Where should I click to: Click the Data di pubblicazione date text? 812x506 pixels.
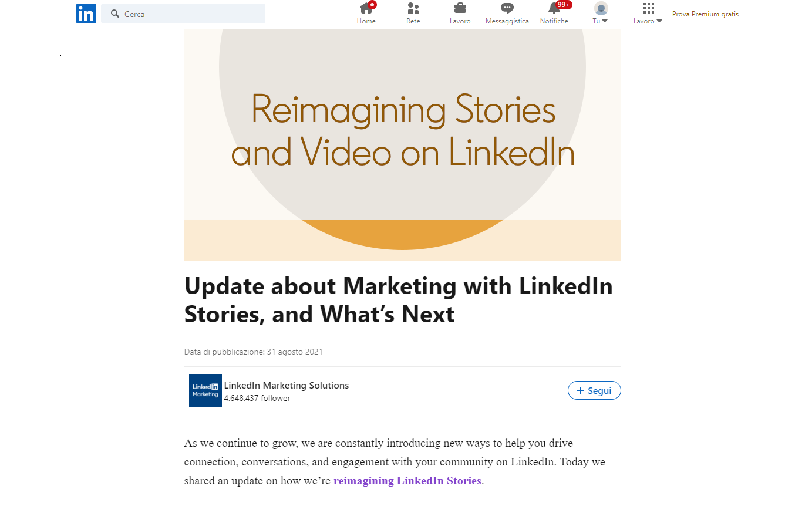click(x=253, y=352)
